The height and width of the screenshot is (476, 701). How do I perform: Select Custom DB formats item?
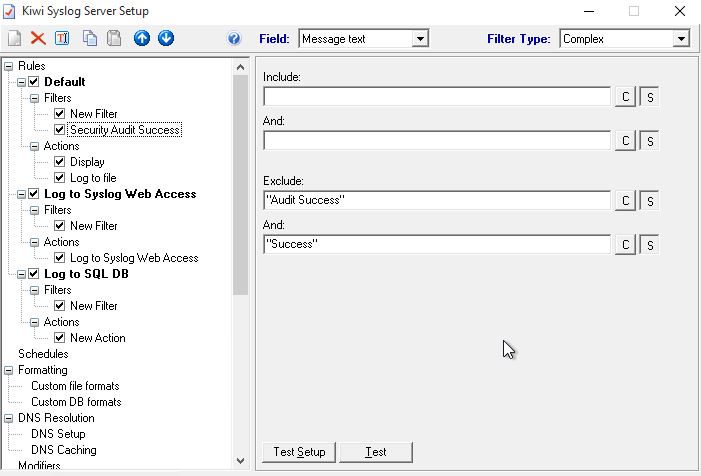pyautogui.click(x=76, y=402)
